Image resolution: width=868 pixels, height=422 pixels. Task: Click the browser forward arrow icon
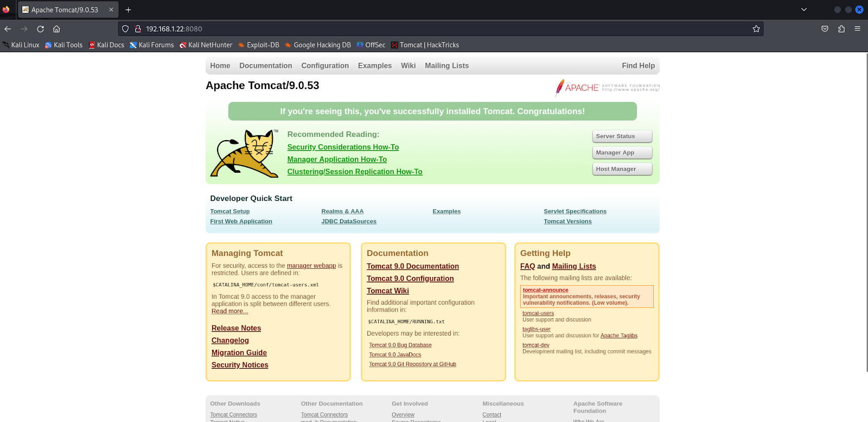click(x=24, y=29)
